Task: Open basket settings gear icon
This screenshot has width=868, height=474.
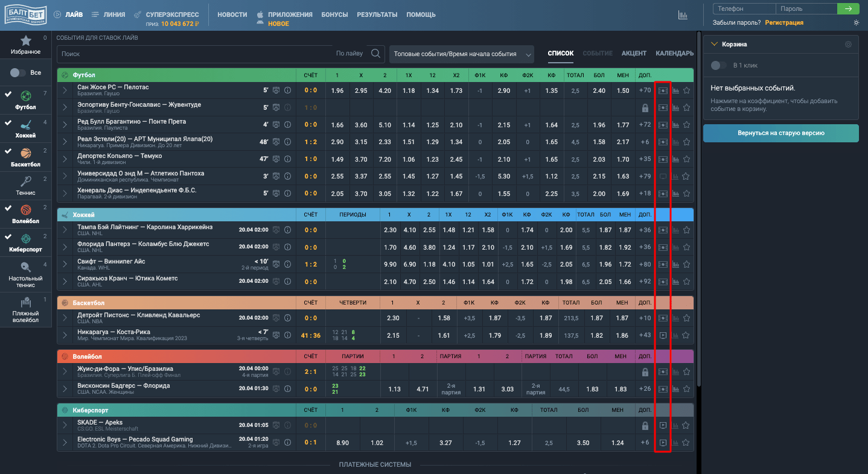Action: coord(848,44)
